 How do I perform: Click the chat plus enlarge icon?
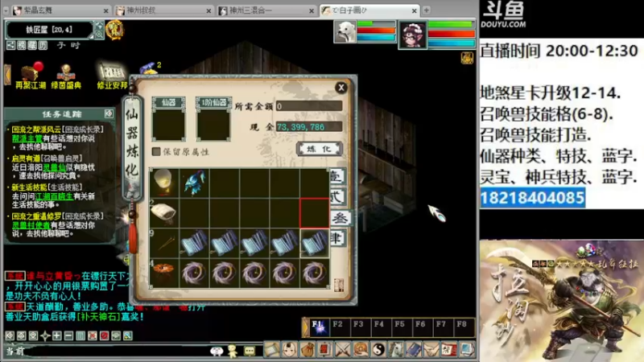click(x=56, y=335)
